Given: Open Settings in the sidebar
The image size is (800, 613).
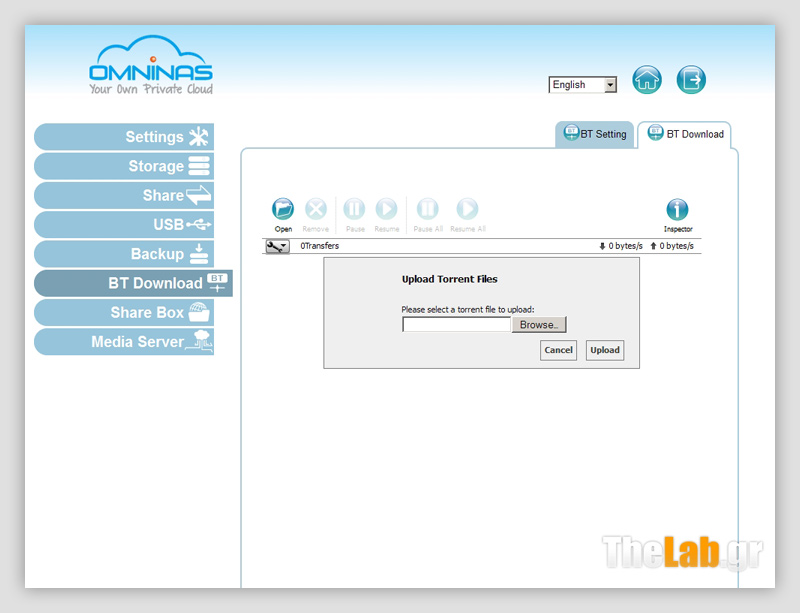Looking at the screenshot, I should tap(125, 137).
